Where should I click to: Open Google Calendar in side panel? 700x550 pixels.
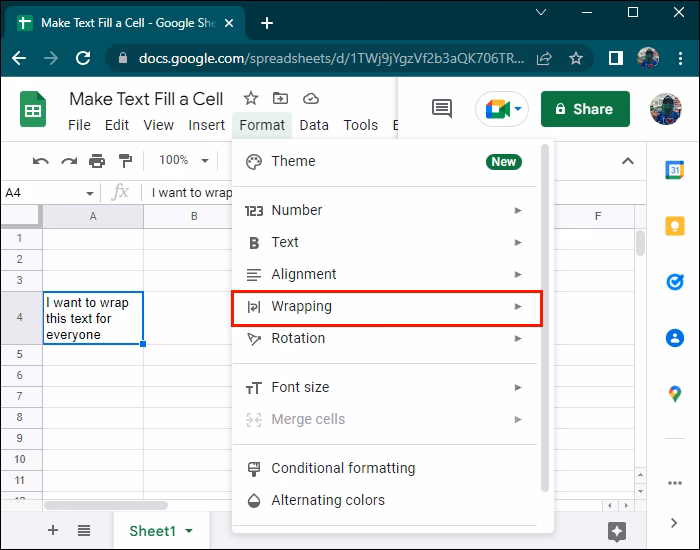click(675, 170)
